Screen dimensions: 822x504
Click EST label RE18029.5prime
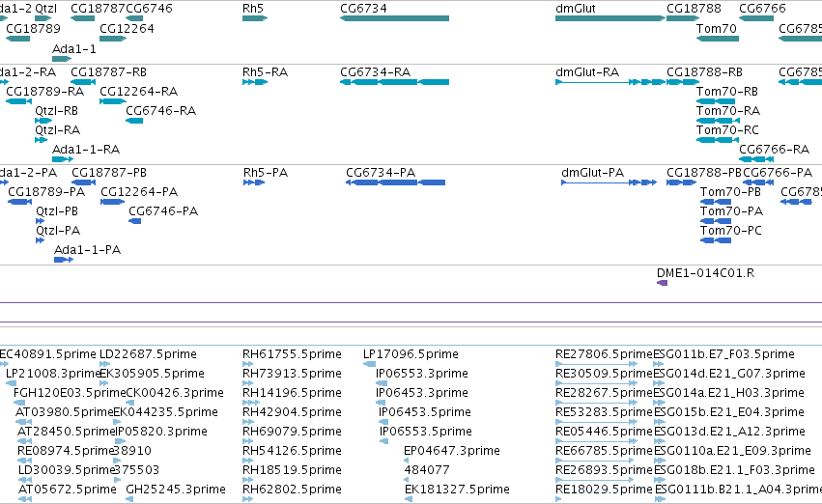(604, 490)
